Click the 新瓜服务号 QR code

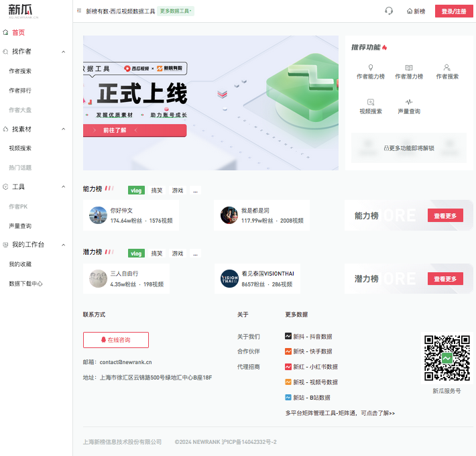click(447, 358)
